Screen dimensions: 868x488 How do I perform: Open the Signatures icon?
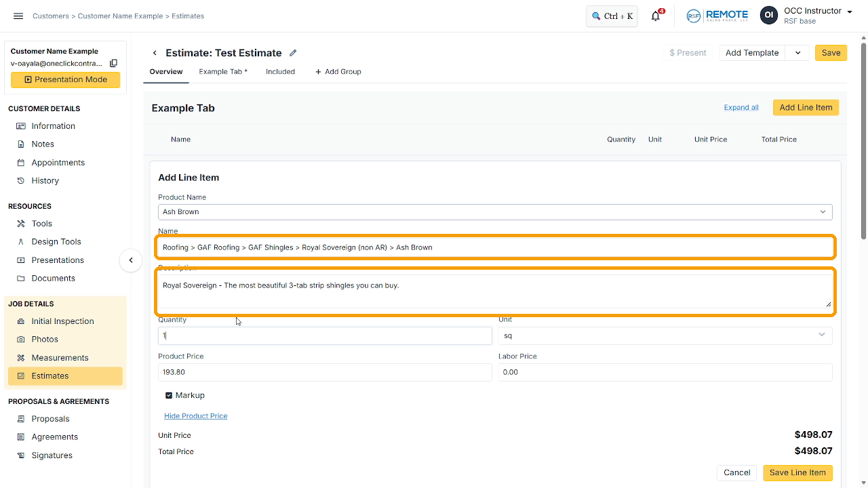20,455
